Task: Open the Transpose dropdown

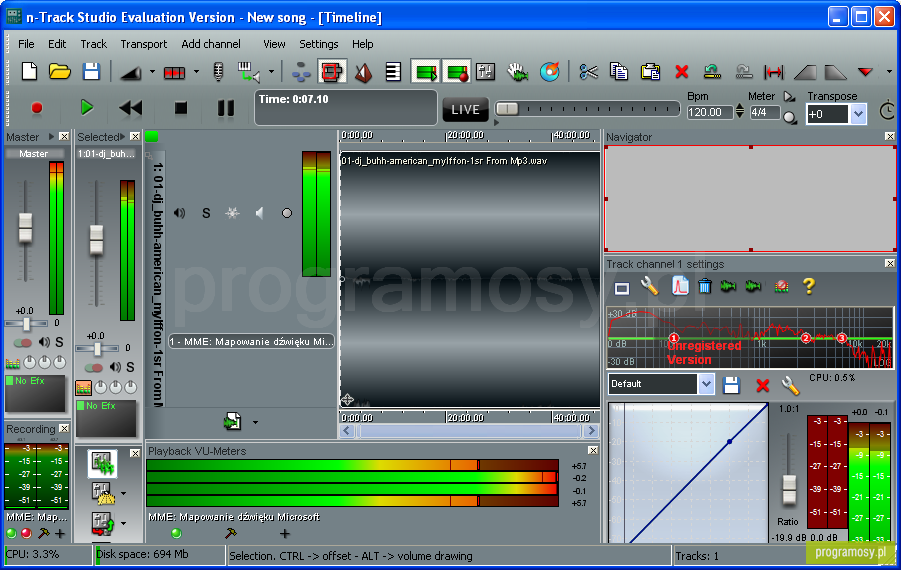Action: (858, 114)
